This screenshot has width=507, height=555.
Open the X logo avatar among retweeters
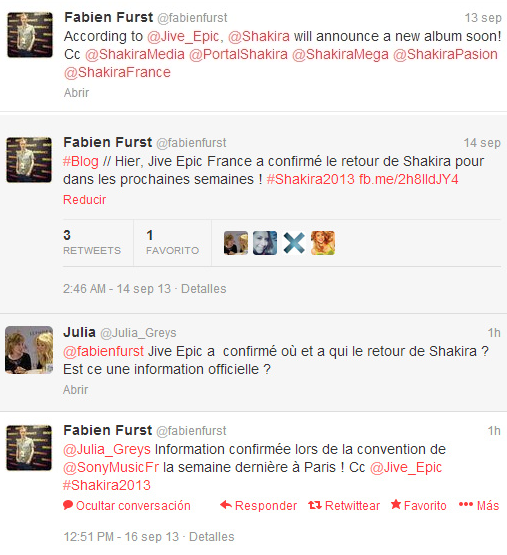point(294,243)
